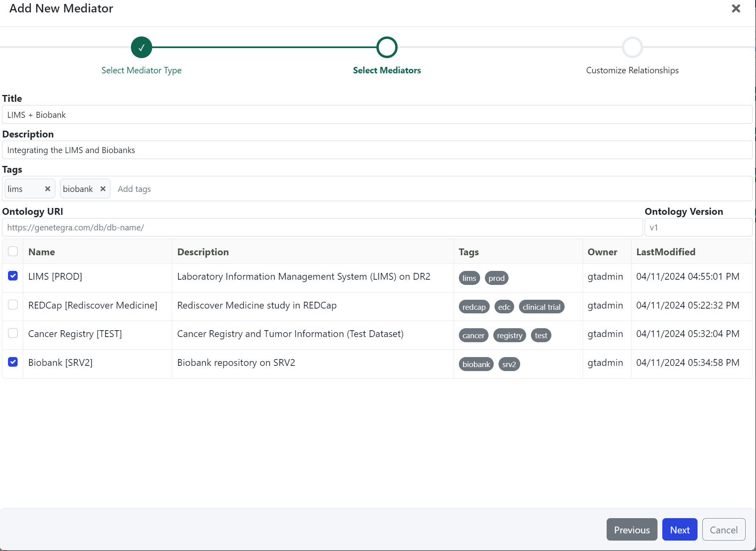The height and width of the screenshot is (551, 756).
Task: Uncheck the LIMS [PROD] mediator checkbox
Action: (x=13, y=276)
